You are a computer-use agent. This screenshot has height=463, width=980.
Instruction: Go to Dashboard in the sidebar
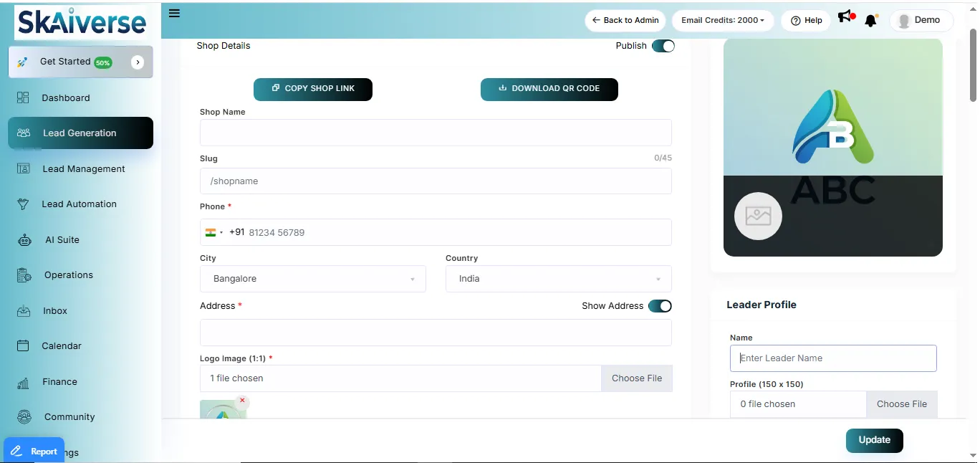tap(65, 98)
